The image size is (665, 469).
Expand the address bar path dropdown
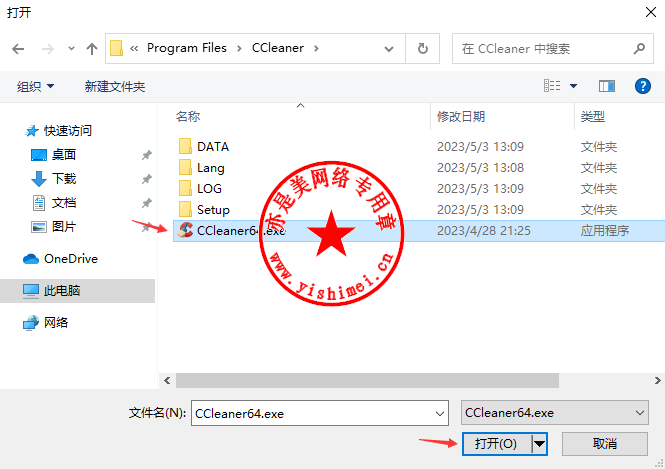click(x=388, y=49)
